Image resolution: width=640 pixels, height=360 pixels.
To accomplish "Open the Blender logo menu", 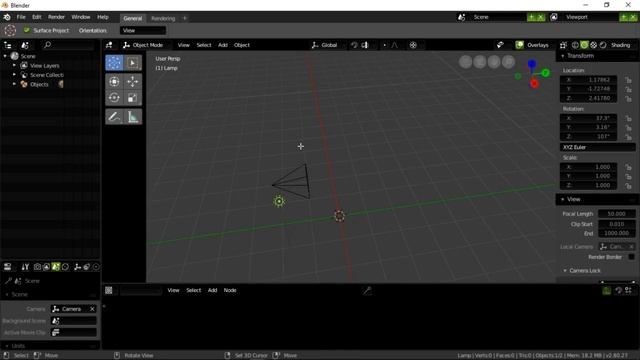I will tap(7, 17).
